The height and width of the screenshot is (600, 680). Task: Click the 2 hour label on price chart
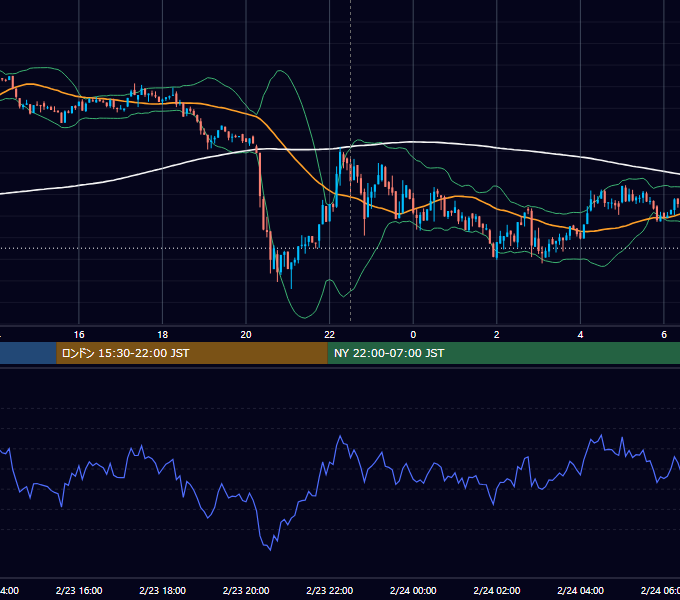(497, 335)
